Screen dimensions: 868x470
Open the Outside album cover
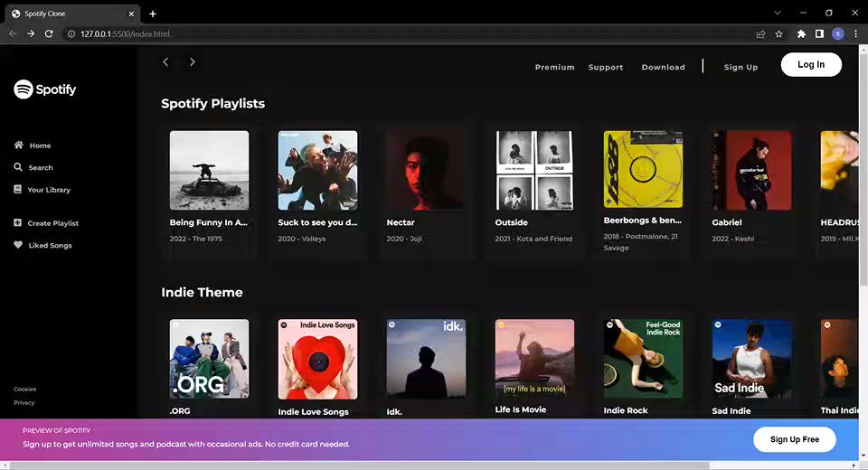pos(534,171)
